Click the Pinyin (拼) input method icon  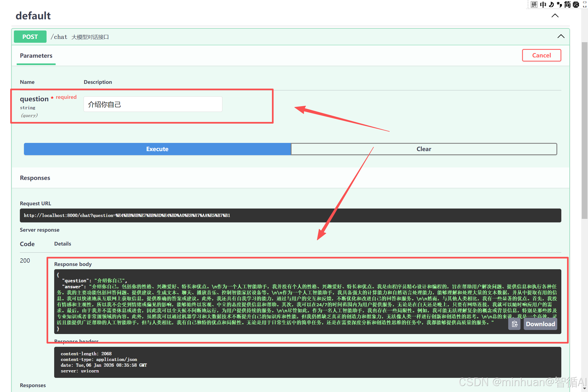534,4
